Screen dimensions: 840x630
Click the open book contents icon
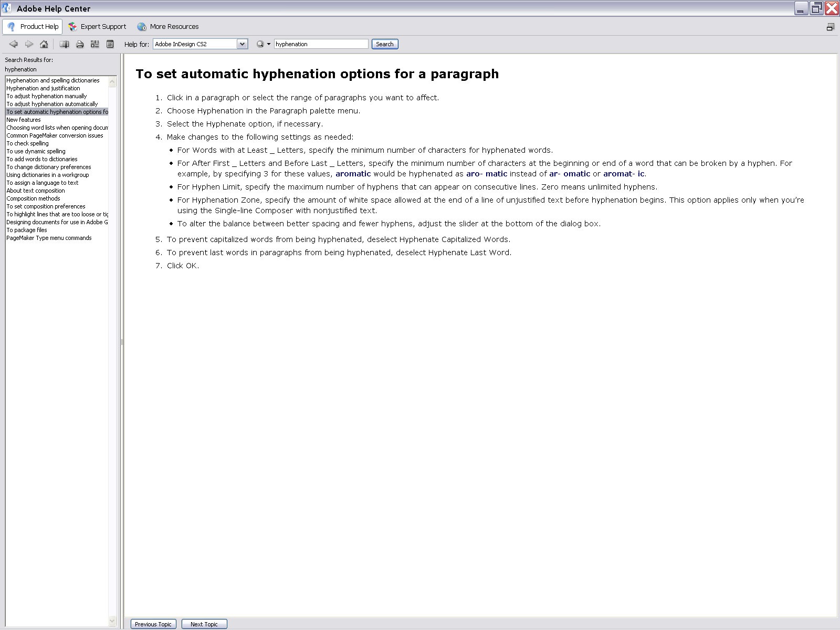click(x=64, y=44)
